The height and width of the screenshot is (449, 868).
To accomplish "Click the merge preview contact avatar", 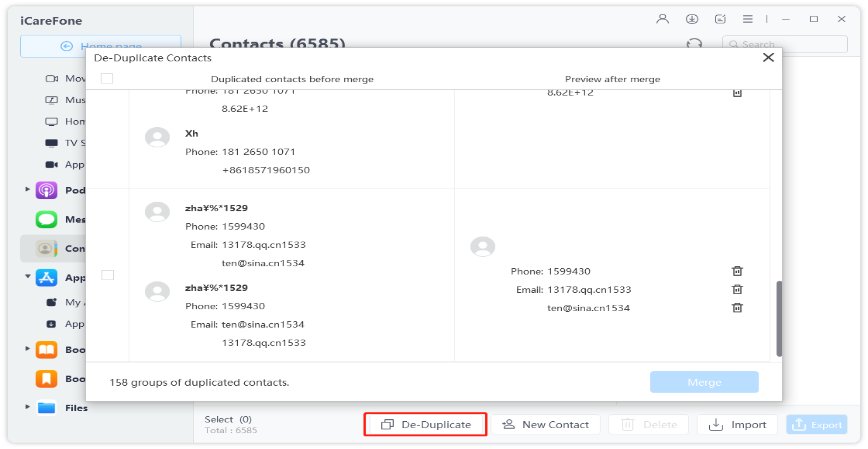I will click(x=483, y=246).
